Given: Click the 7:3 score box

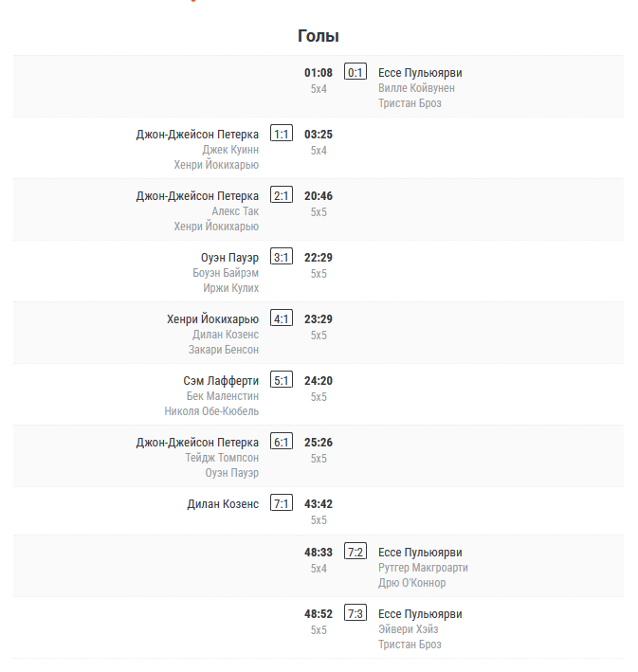Looking at the screenshot, I should tap(355, 613).
